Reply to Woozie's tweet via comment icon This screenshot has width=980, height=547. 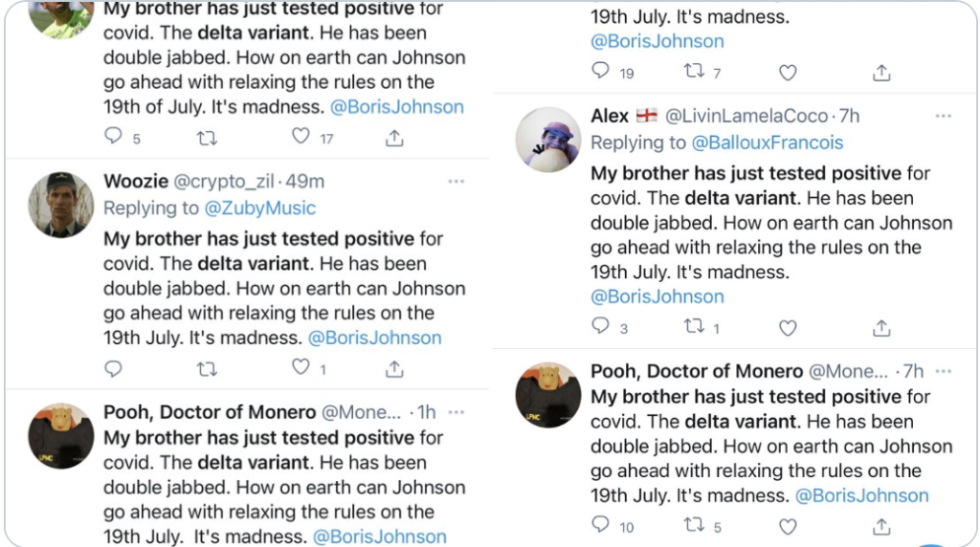pyautogui.click(x=113, y=369)
